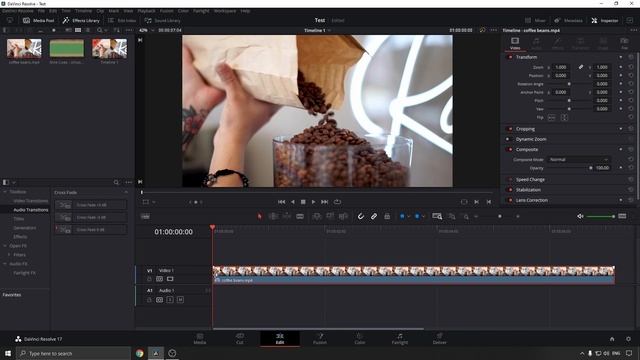Select Audio Transitions in effects tree

[31, 210]
